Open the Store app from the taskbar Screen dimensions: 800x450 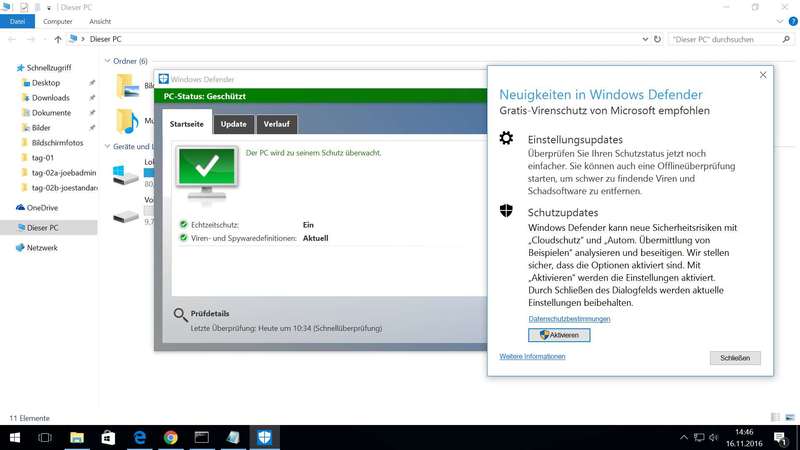(x=108, y=438)
